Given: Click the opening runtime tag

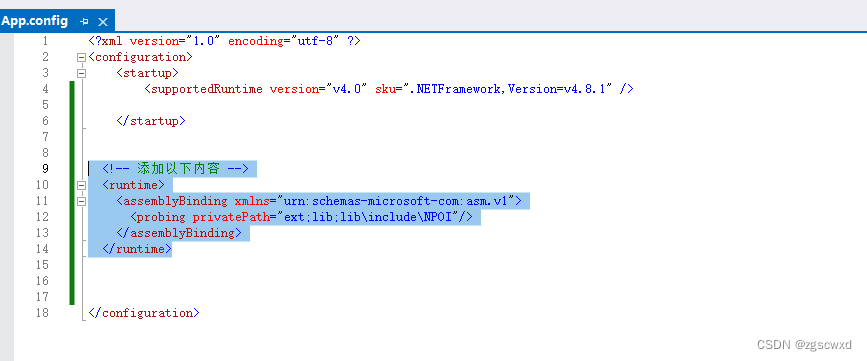Looking at the screenshot, I should [133, 185].
